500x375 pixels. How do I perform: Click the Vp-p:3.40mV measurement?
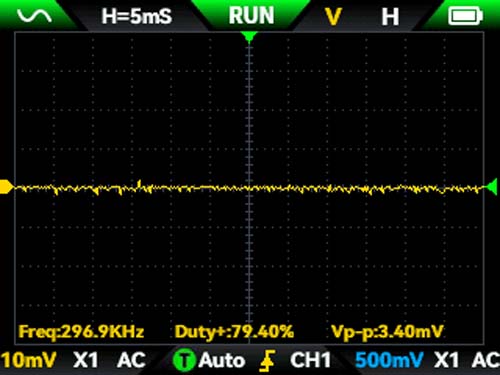click(x=387, y=332)
